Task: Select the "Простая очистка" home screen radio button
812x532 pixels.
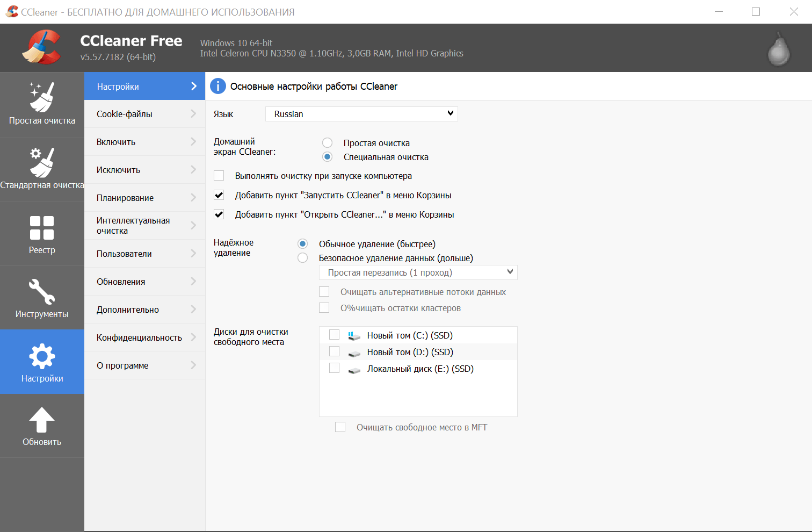Action: (327, 143)
